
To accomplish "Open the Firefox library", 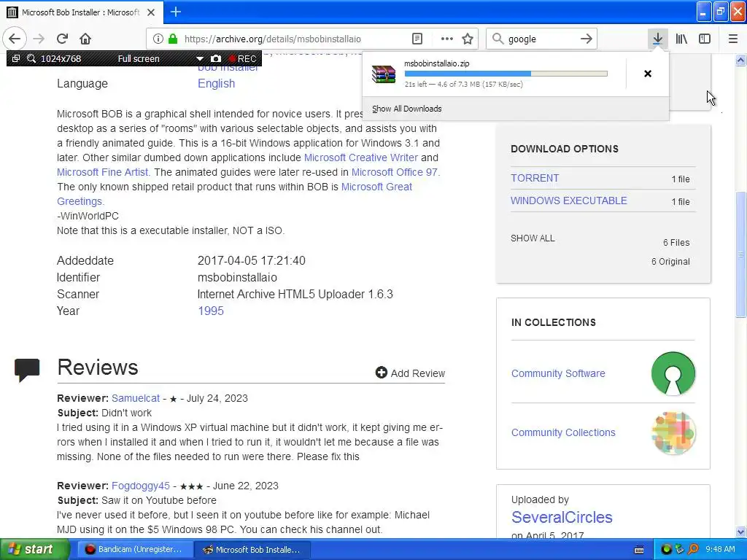I will coord(681,39).
